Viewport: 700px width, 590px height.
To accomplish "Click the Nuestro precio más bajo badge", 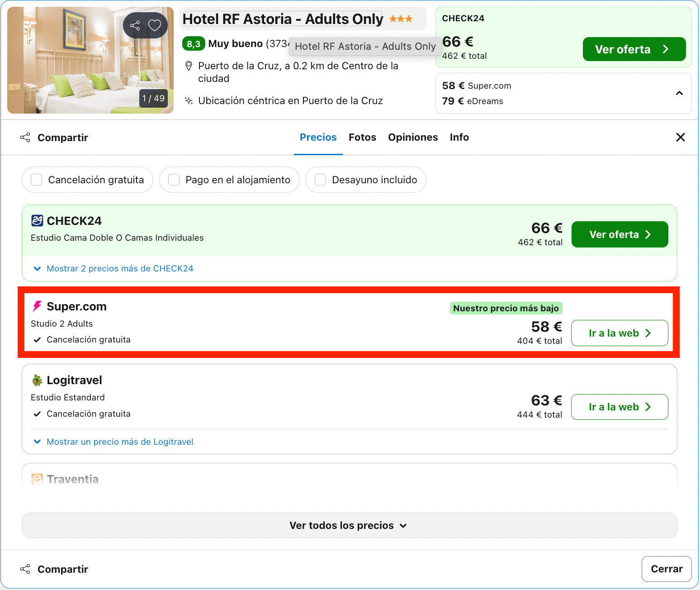I will pos(506,308).
